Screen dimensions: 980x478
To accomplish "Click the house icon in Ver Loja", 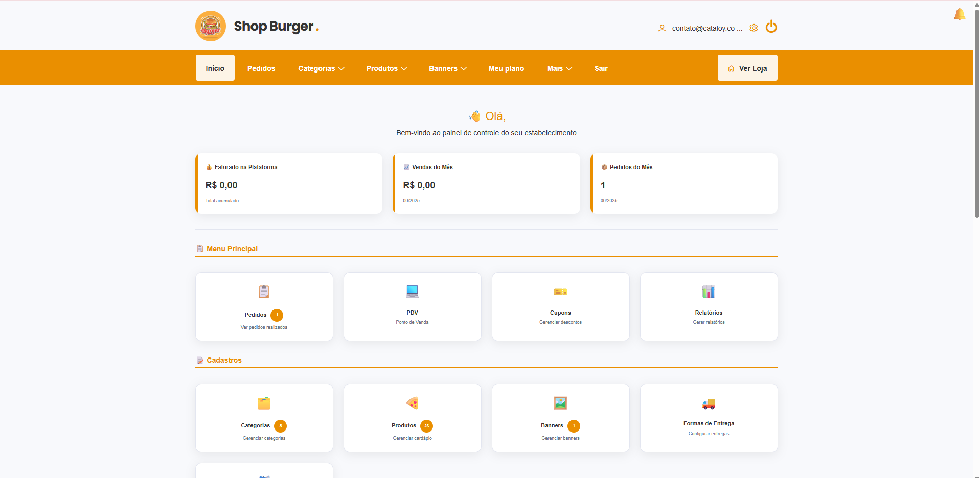I will (731, 68).
